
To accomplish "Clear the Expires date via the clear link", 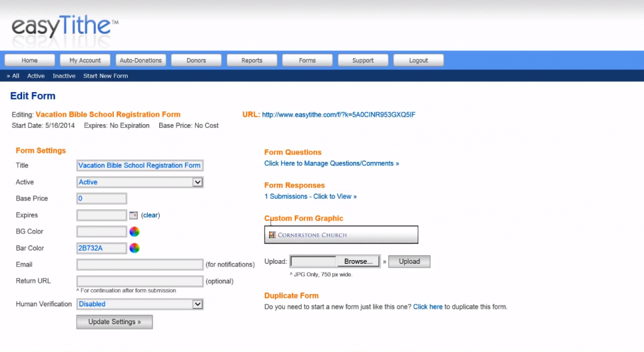I will point(150,215).
